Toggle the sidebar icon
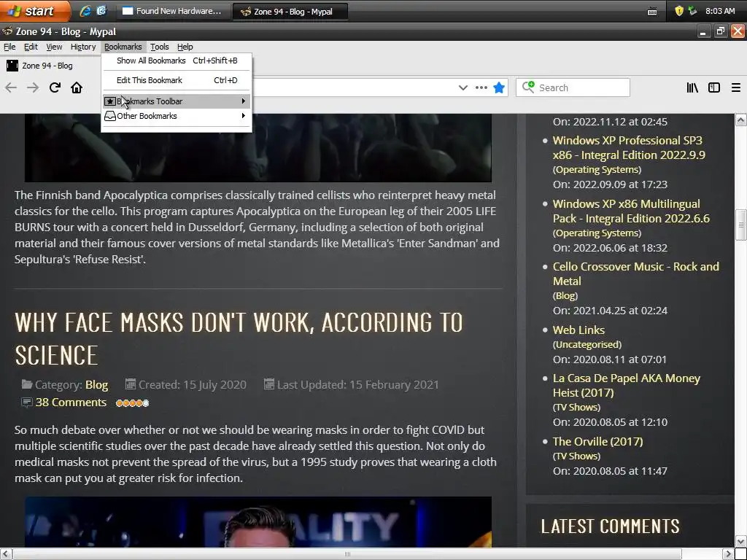The image size is (747, 560). pyautogui.click(x=714, y=87)
